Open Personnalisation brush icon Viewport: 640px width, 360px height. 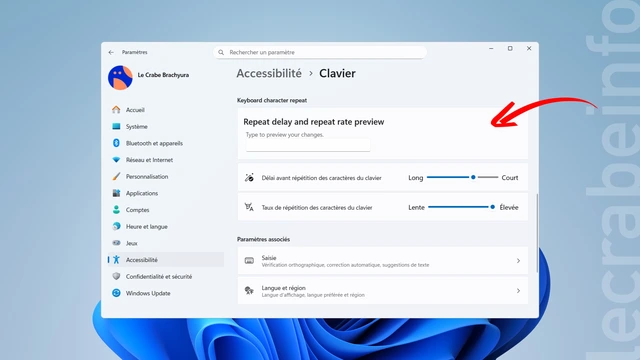pos(116,176)
